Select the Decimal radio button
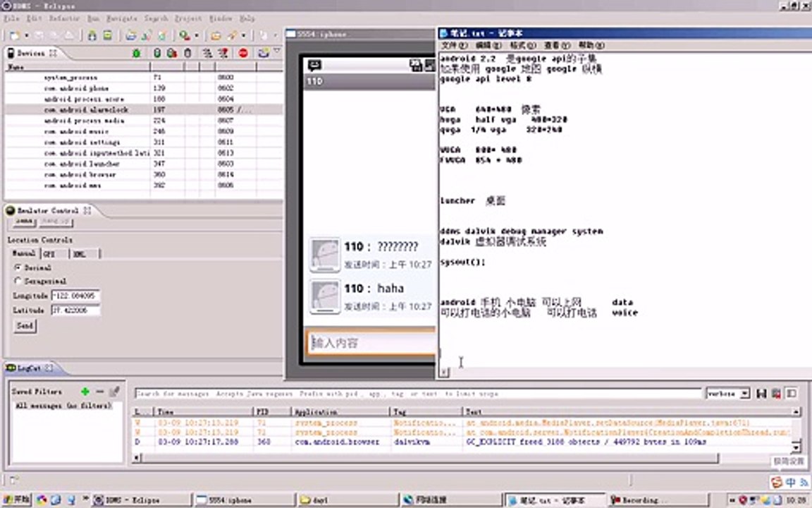812x508 pixels. pos(18,267)
